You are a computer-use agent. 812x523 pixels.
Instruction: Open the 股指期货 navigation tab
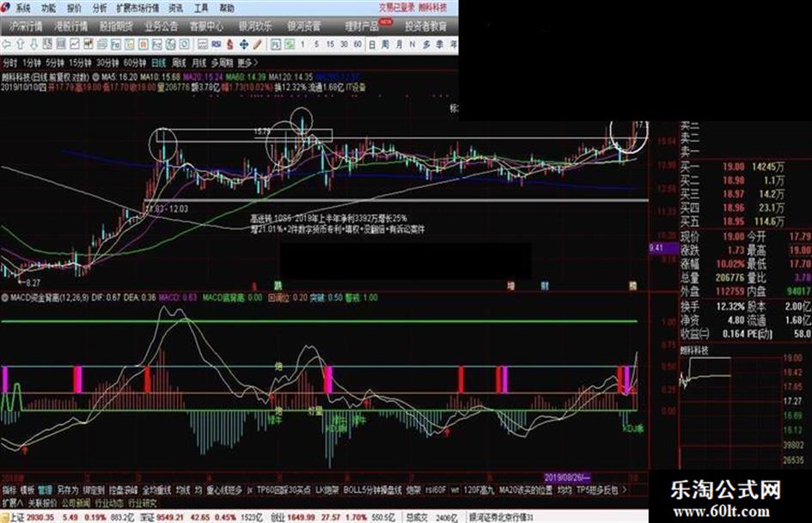[117, 26]
